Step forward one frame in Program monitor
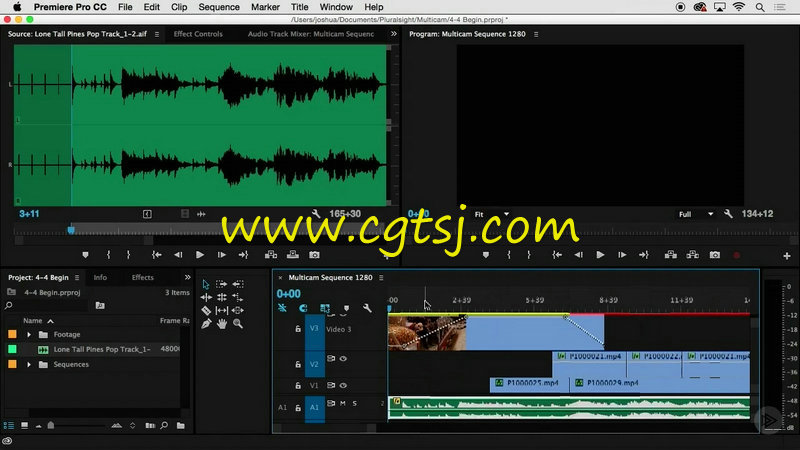 [622, 255]
